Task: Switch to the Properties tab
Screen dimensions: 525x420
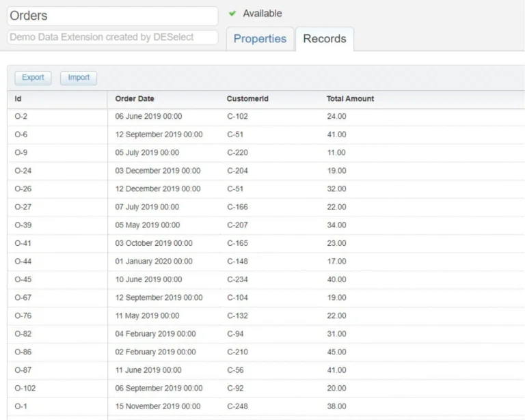Action: (260, 39)
